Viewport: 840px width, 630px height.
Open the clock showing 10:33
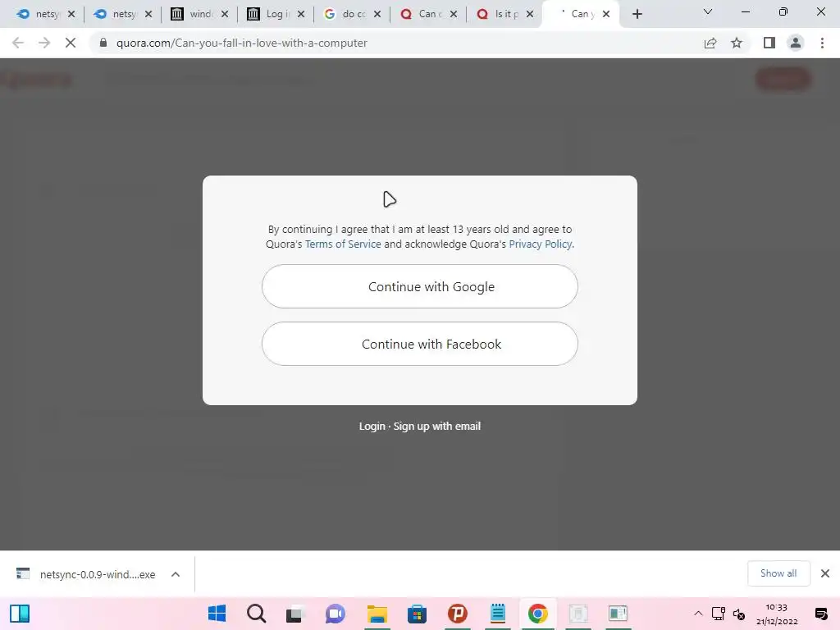777,614
